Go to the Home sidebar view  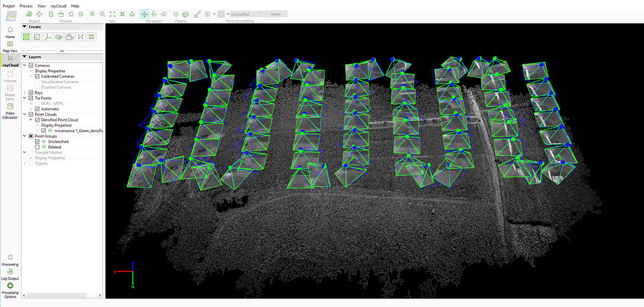point(10,32)
